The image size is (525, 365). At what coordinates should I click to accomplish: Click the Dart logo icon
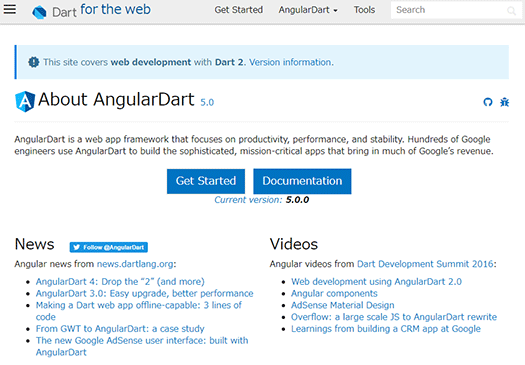pyautogui.click(x=39, y=12)
